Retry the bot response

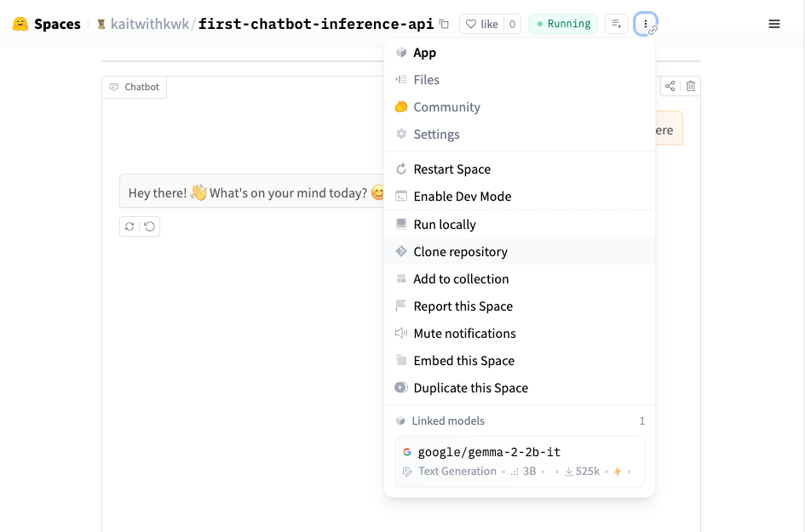129,226
